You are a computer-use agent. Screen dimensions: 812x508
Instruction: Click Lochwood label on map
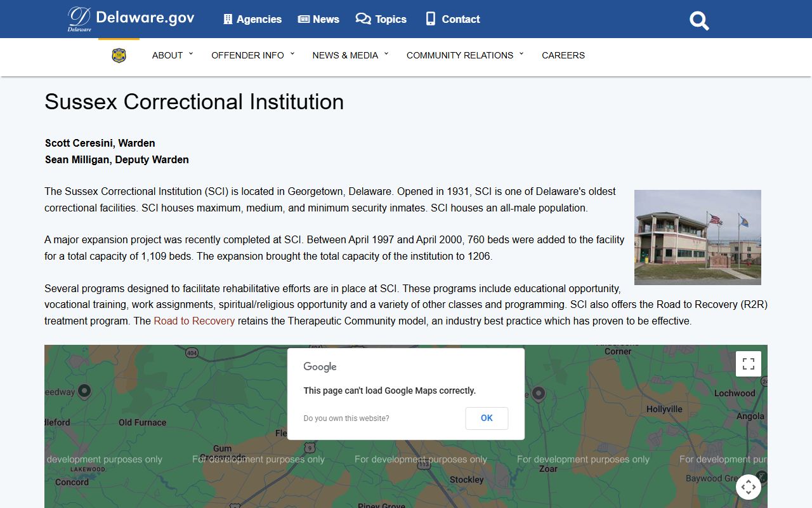pyautogui.click(x=735, y=393)
